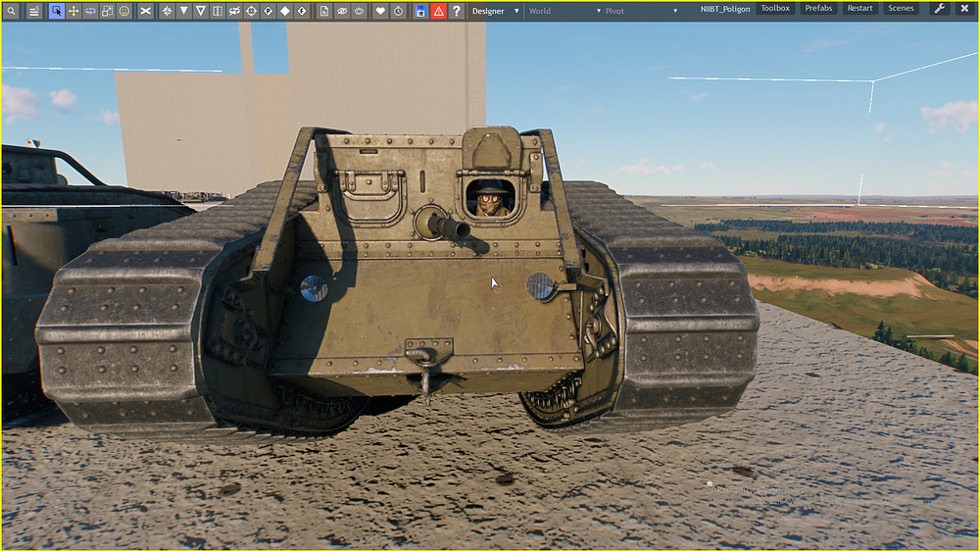Open the Prefabs panel
Viewport: 980px width, 551px height.
click(818, 9)
